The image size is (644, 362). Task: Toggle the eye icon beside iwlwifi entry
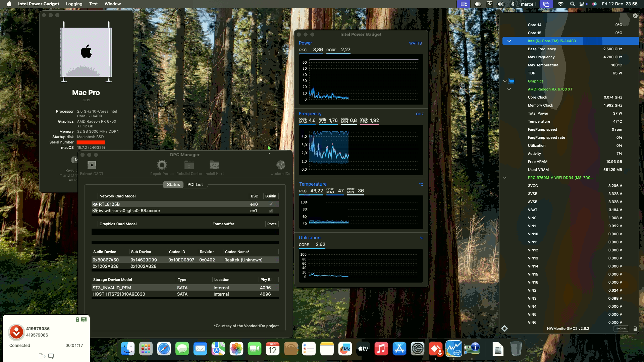click(95, 211)
